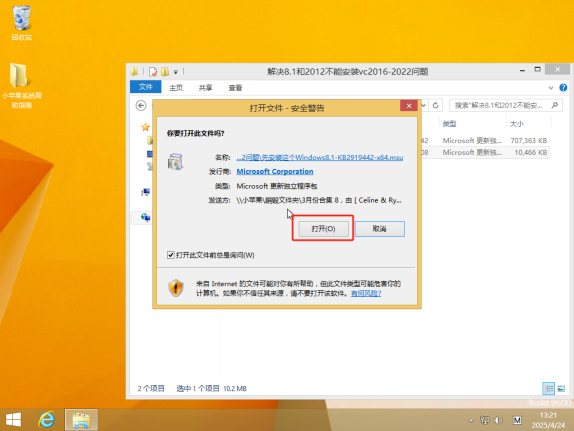Click the 取消 button in warning dialog
This screenshot has width=574, height=431.
[380, 228]
